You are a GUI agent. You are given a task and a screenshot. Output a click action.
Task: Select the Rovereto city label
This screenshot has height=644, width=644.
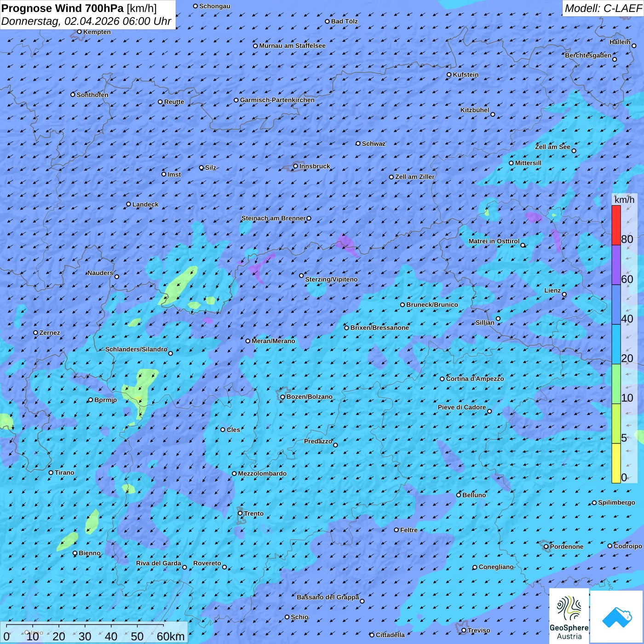(x=207, y=563)
